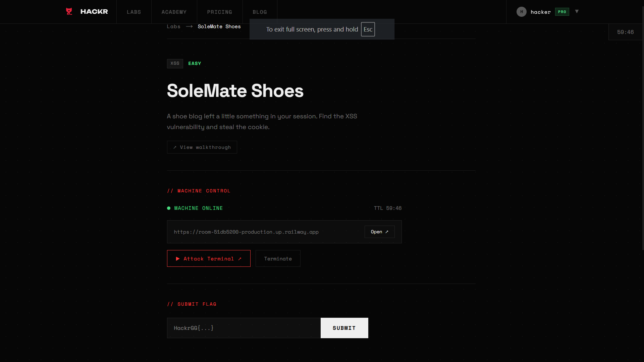Click the XSS category tag
This screenshot has width=644, height=362.
pos(175,63)
